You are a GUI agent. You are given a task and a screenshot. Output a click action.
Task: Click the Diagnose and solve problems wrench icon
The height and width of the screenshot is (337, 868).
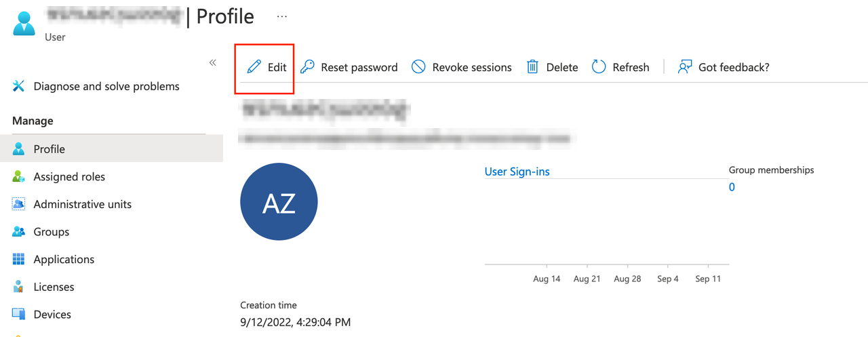(19, 86)
